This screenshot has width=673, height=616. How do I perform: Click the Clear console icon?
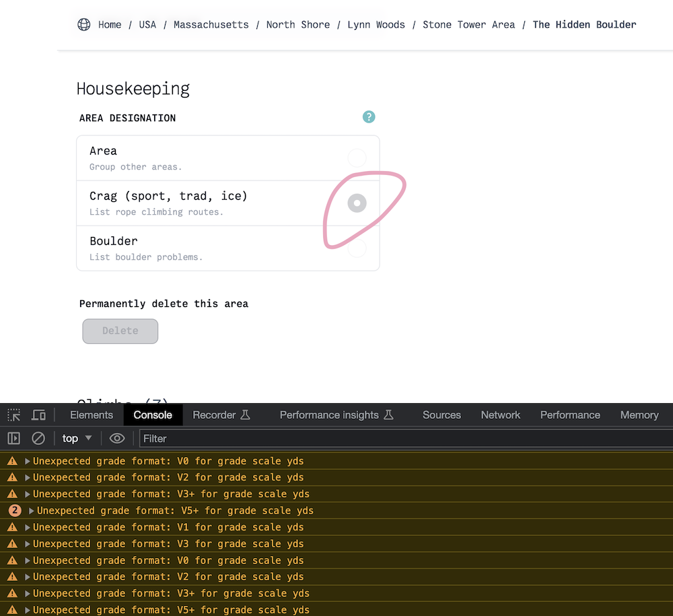[38, 438]
